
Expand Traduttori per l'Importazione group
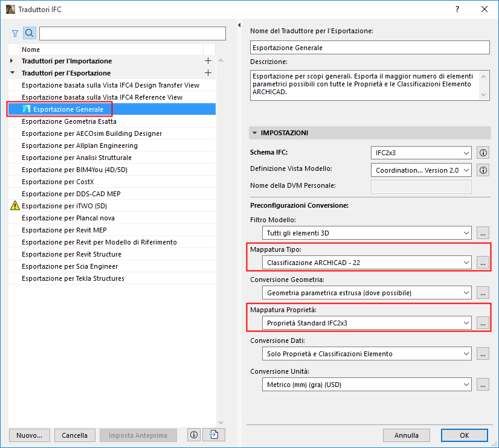point(11,61)
